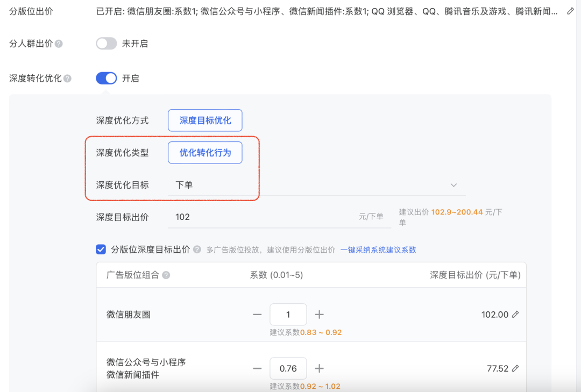Open 下单 selection in 深度优化目标
This screenshot has height=392, width=581.
coord(317,185)
